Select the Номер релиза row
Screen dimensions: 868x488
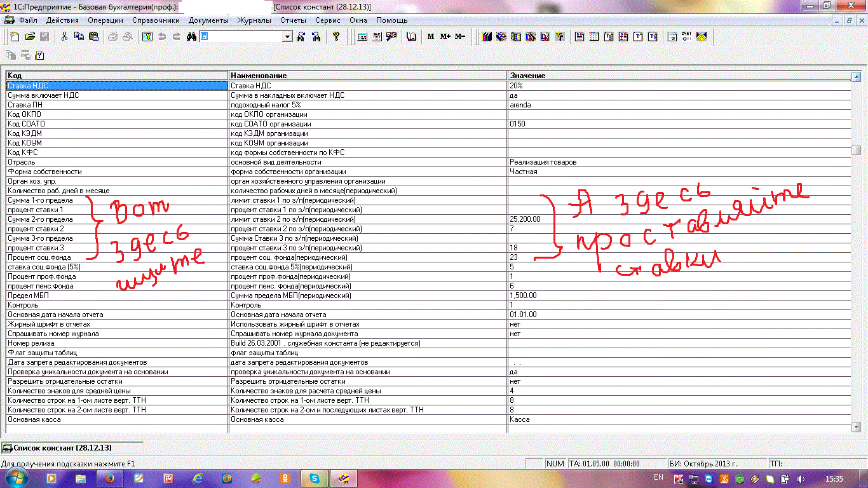[x=428, y=343]
